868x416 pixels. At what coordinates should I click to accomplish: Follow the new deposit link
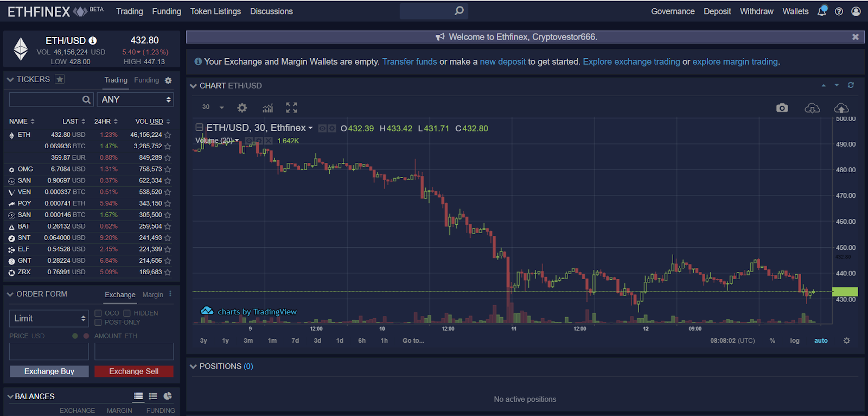pyautogui.click(x=503, y=62)
